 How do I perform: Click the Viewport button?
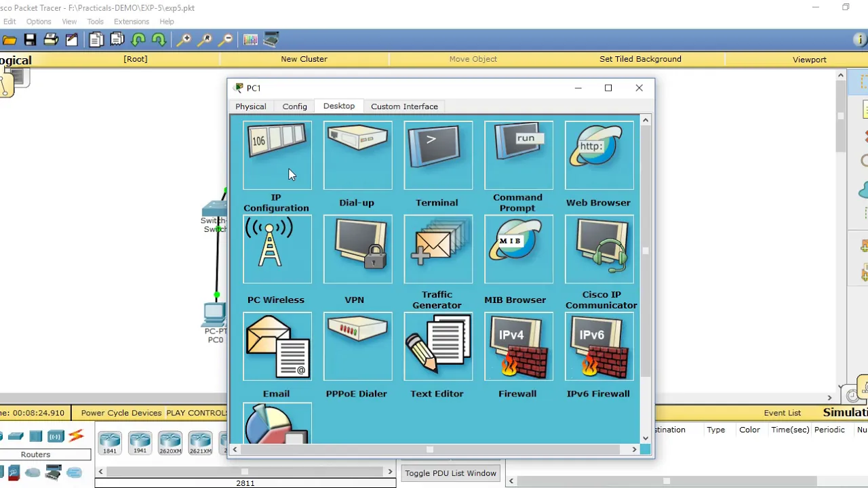click(810, 59)
